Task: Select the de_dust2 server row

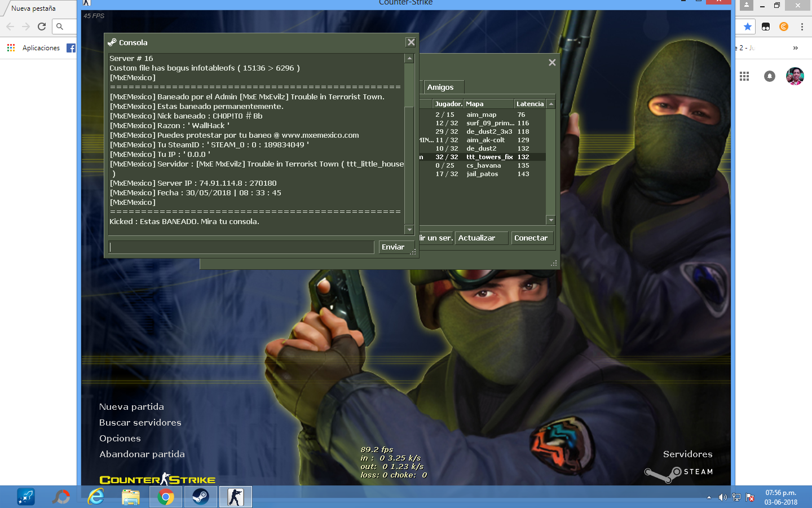Action: click(x=482, y=148)
